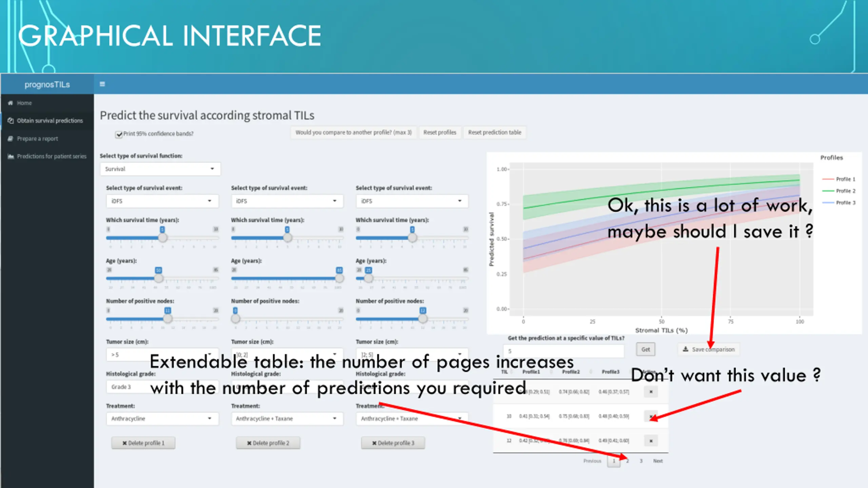This screenshot has height=488, width=868.
Task: Go to table page 2
Action: click(628, 461)
